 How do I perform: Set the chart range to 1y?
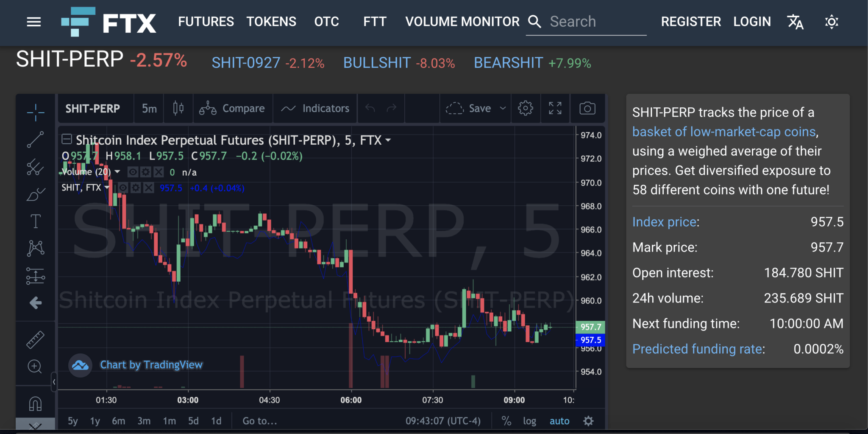point(95,421)
